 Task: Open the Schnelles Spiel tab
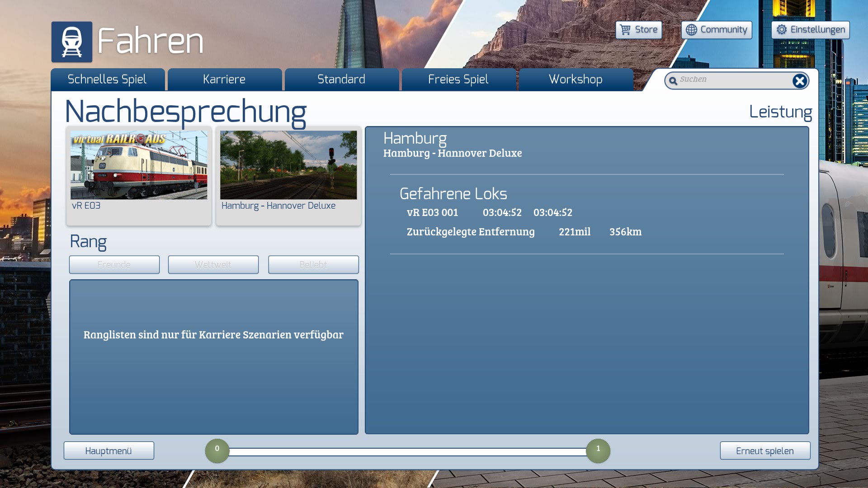pyautogui.click(x=107, y=80)
